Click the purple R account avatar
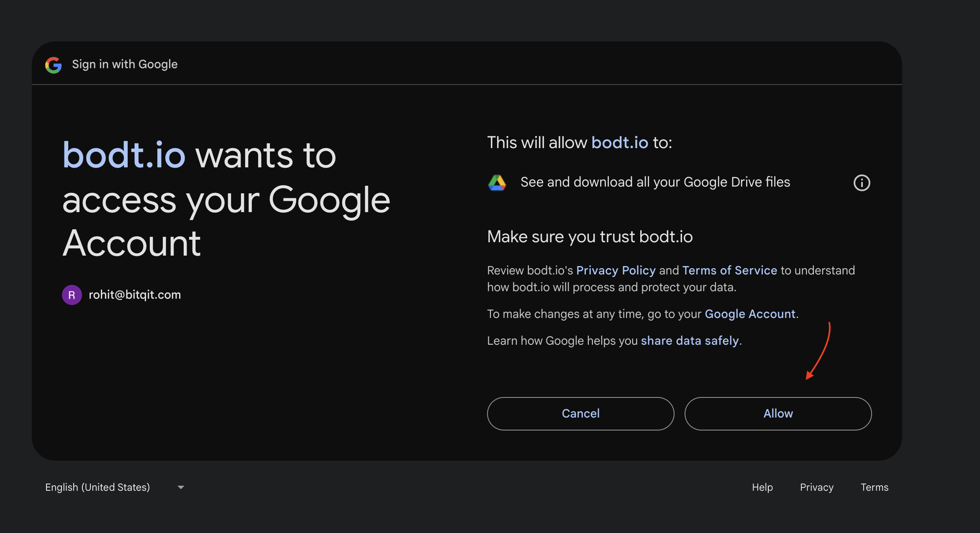This screenshot has width=980, height=533. pos(72,295)
